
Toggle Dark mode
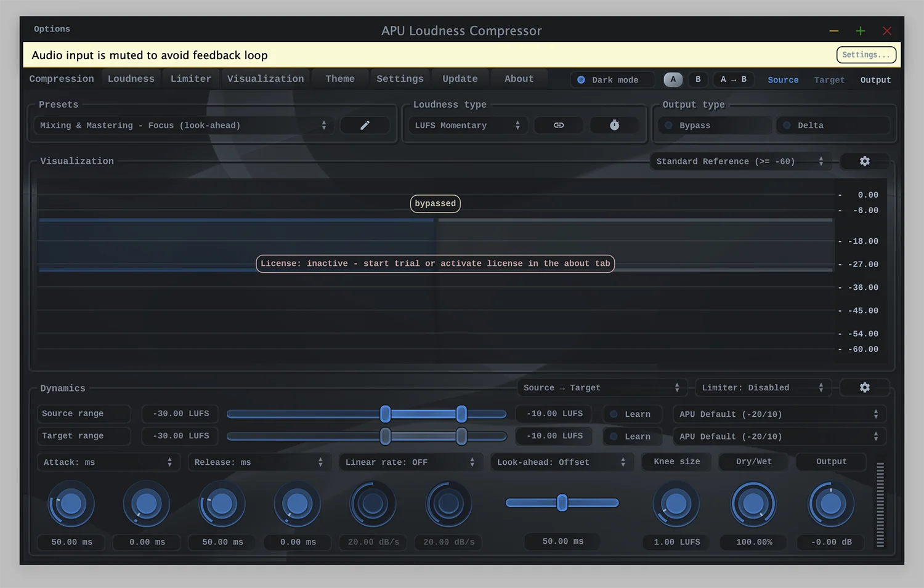click(612, 80)
